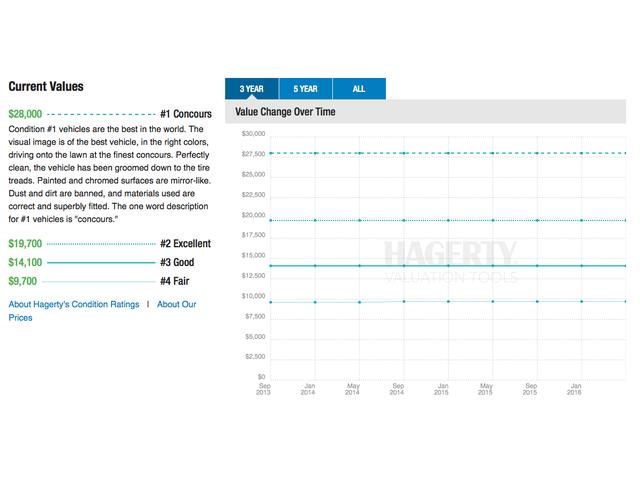Click the $20,000 y-axis label

[x=253, y=215]
